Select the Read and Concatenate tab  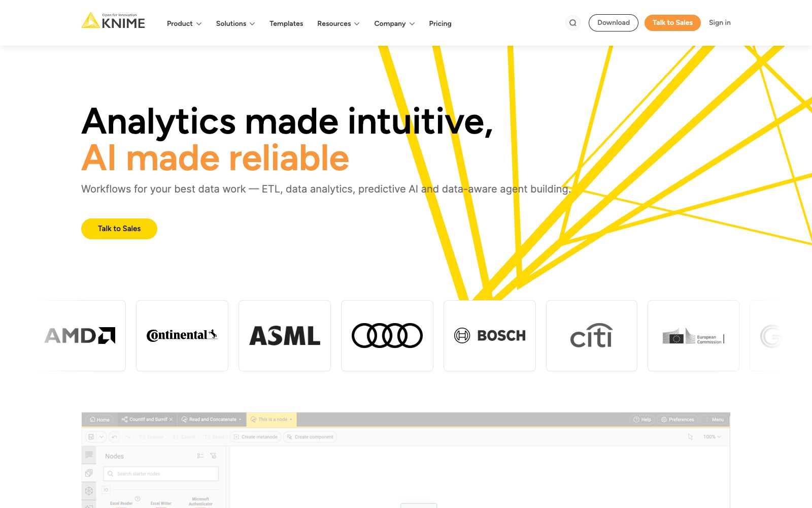(211, 420)
